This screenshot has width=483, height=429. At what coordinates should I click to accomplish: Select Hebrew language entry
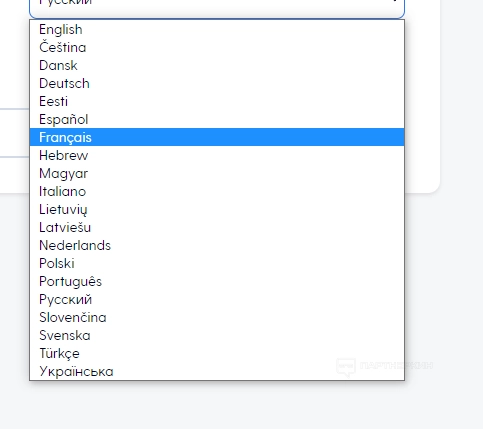pos(217,155)
